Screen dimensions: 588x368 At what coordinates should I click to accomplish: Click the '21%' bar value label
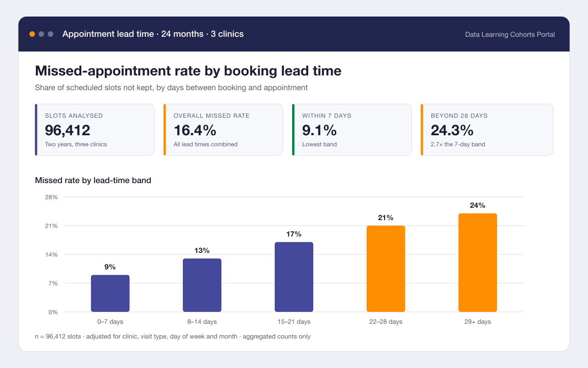point(386,218)
